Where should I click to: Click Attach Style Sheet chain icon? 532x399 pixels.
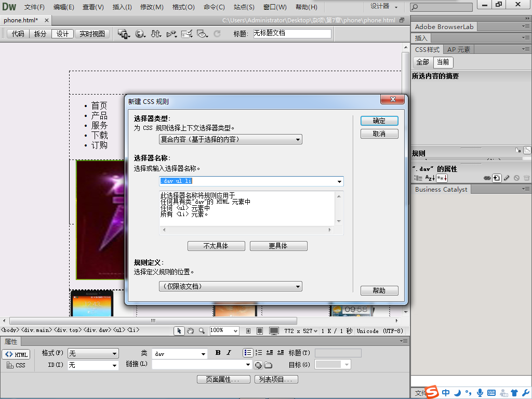[x=487, y=178]
